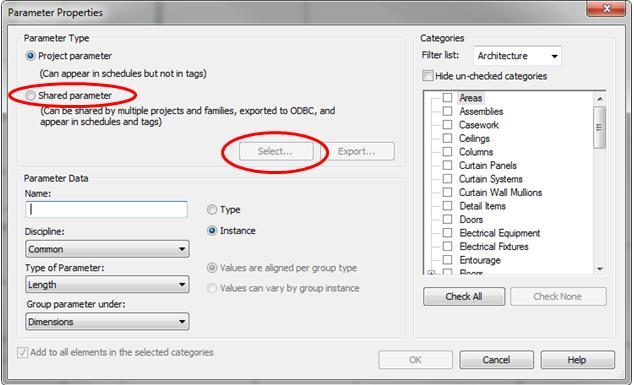
Task: Click the categories list scrollbar thumb
Action: (x=600, y=127)
